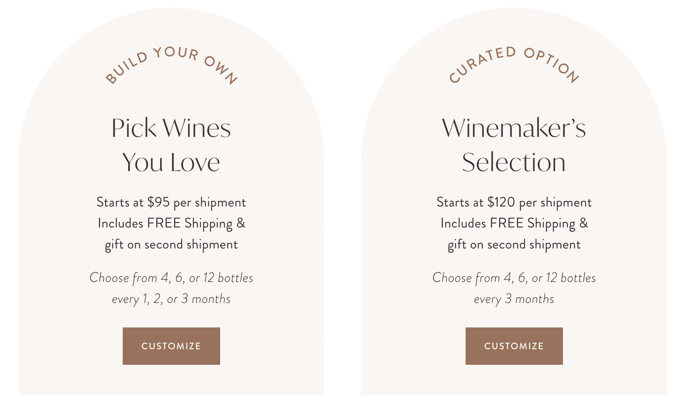Click Customize under Pick Wines You Love
This screenshot has width=688, height=406.
(171, 346)
